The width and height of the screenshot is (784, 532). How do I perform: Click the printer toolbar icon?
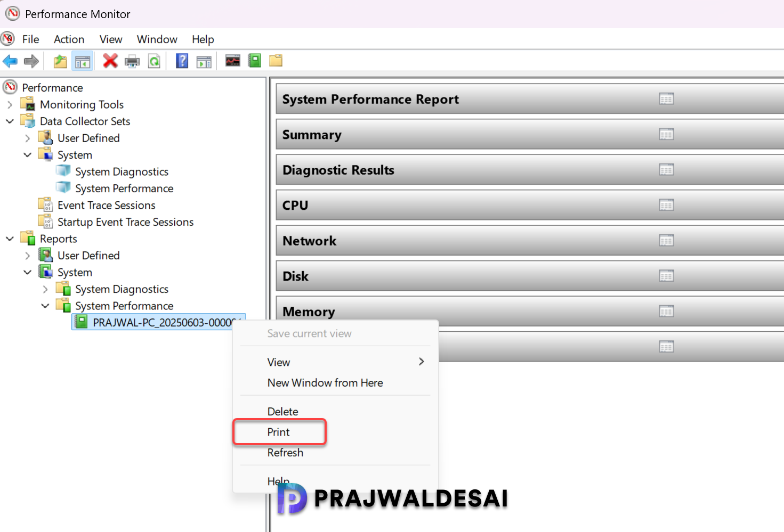(x=132, y=61)
